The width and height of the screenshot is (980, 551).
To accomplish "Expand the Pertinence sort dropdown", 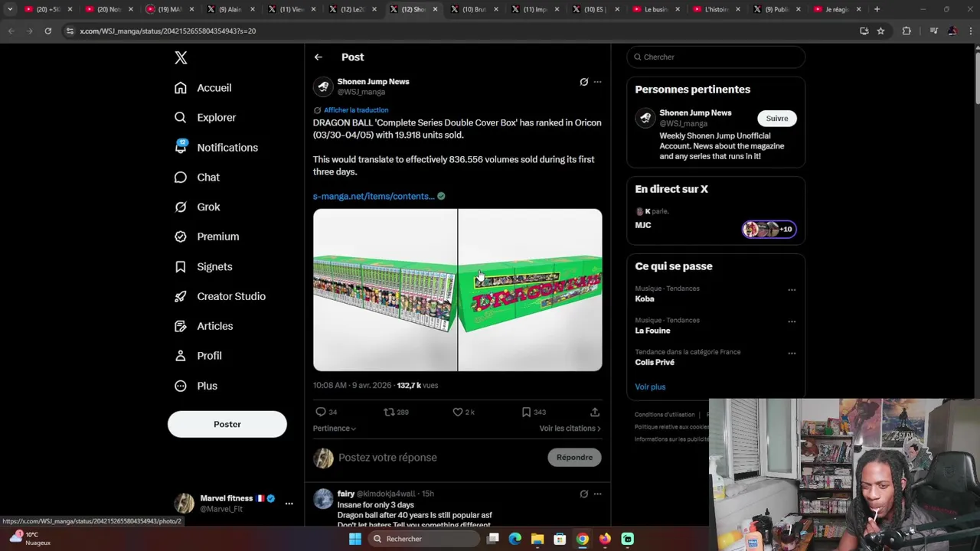I will (x=335, y=429).
